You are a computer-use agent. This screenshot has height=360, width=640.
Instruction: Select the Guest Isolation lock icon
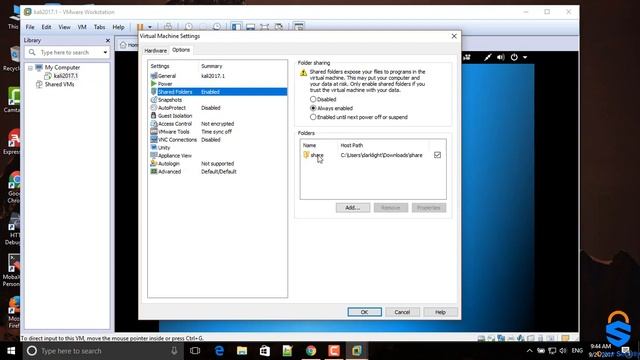(154, 116)
